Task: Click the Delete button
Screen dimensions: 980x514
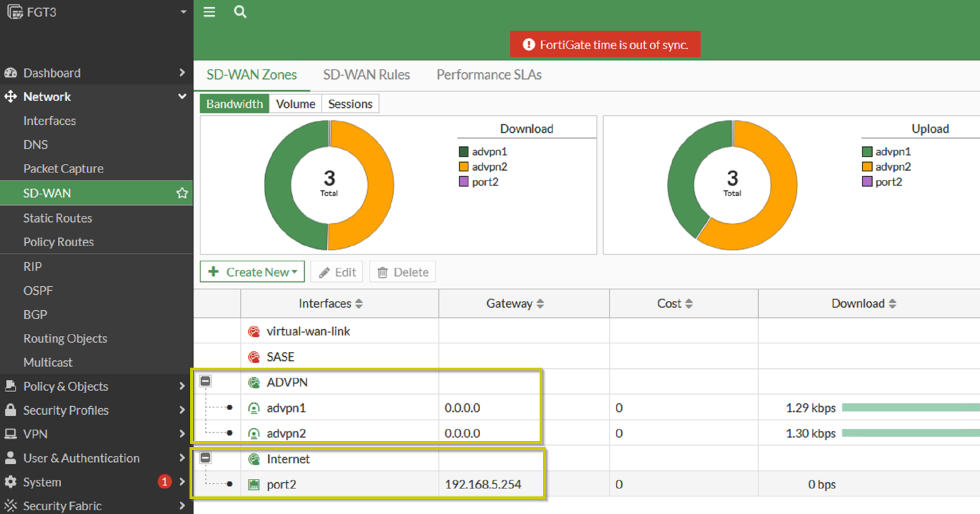Action: coord(403,272)
